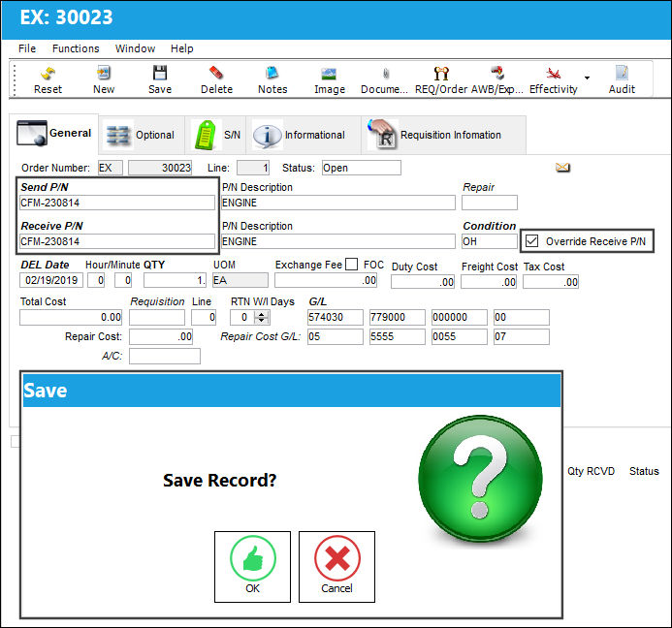Expand the toolbar overflow arrow
Viewport: 672px width, 628px height.
[x=587, y=78]
